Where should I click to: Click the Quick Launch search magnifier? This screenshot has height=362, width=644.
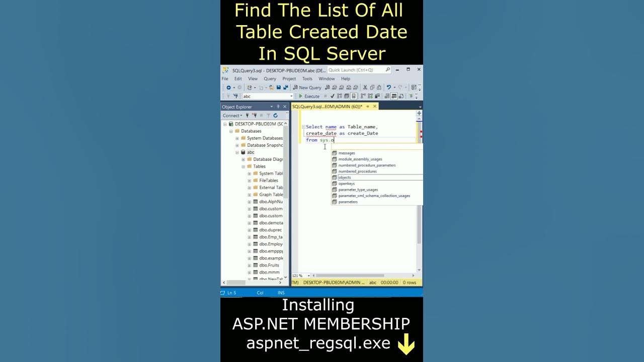pos(388,70)
